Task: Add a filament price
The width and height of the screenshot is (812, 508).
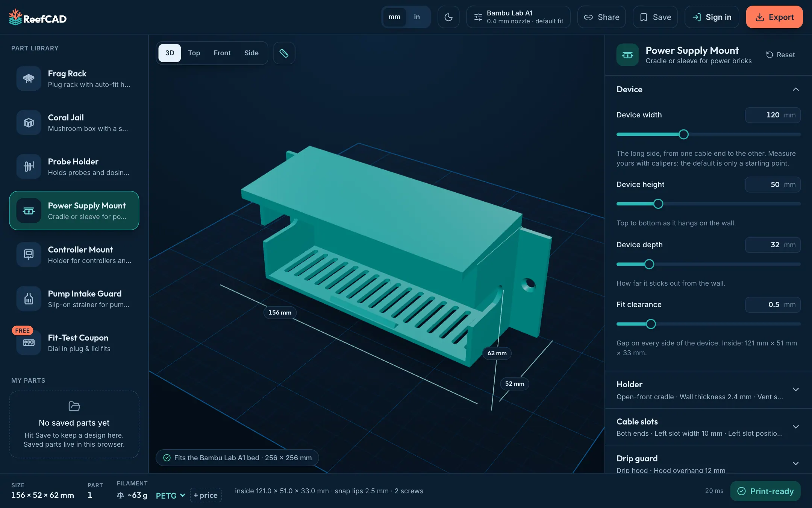Action: 206,495
